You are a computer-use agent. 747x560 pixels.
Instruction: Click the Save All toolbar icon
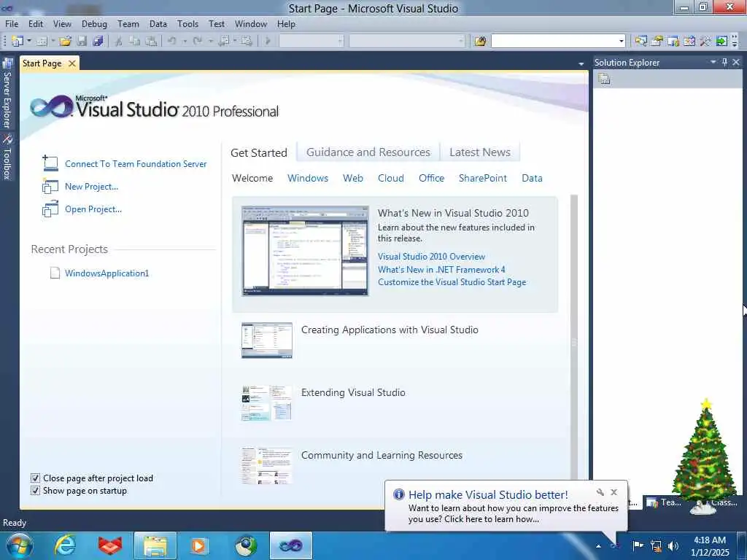click(x=98, y=42)
